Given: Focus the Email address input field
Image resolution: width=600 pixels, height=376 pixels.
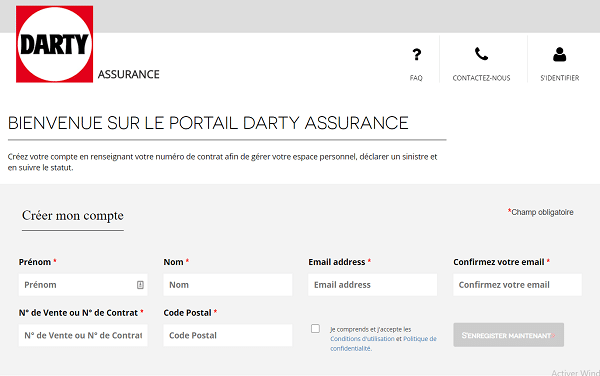Looking at the screenshot, I should pos(372,285).
